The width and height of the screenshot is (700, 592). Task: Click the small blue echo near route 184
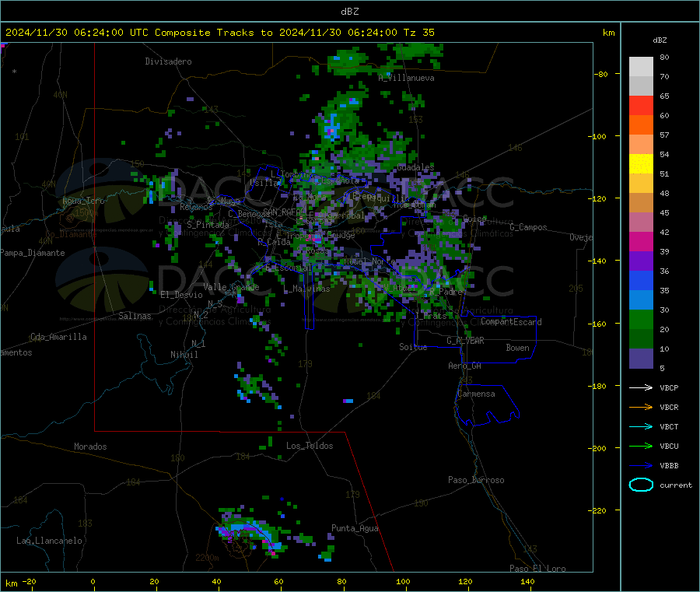pos(348,401)
